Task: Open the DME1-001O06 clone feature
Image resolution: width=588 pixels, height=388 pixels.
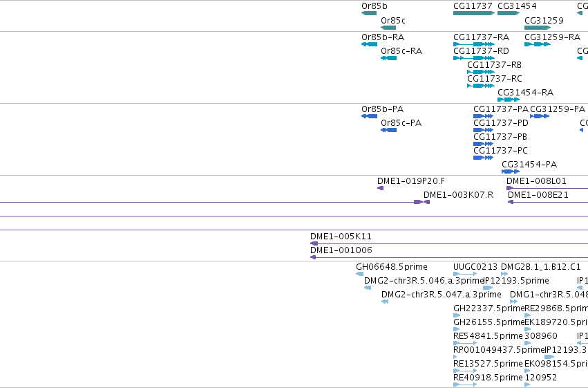Action: point(341,250)
